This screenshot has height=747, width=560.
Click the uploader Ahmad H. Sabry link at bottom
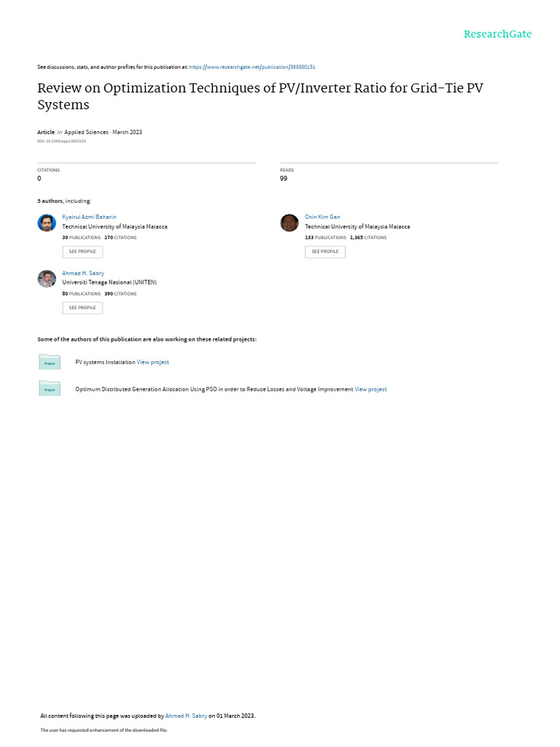click(x=186, y=716)
